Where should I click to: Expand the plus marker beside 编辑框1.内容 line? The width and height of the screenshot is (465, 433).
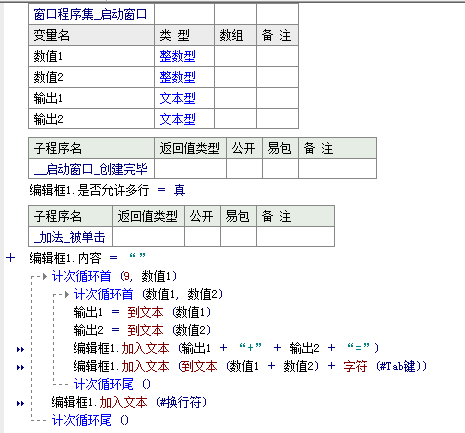[10, 258]
